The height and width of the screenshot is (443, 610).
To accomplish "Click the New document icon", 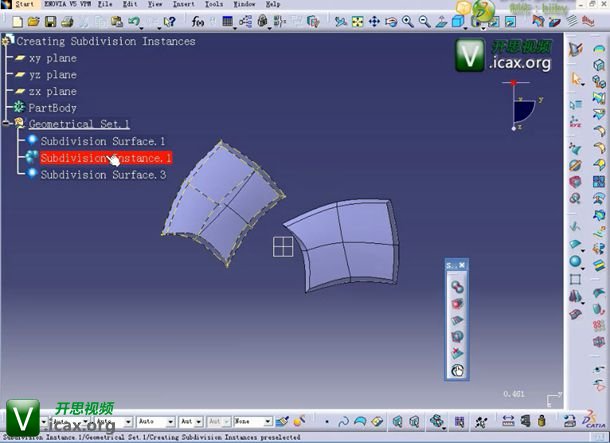I will 17,21.
